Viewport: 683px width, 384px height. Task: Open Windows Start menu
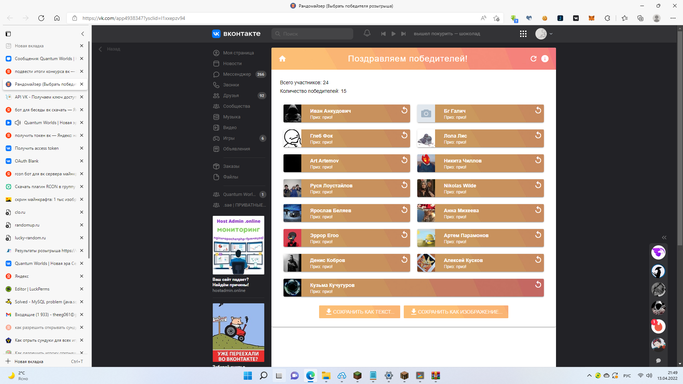247,375
